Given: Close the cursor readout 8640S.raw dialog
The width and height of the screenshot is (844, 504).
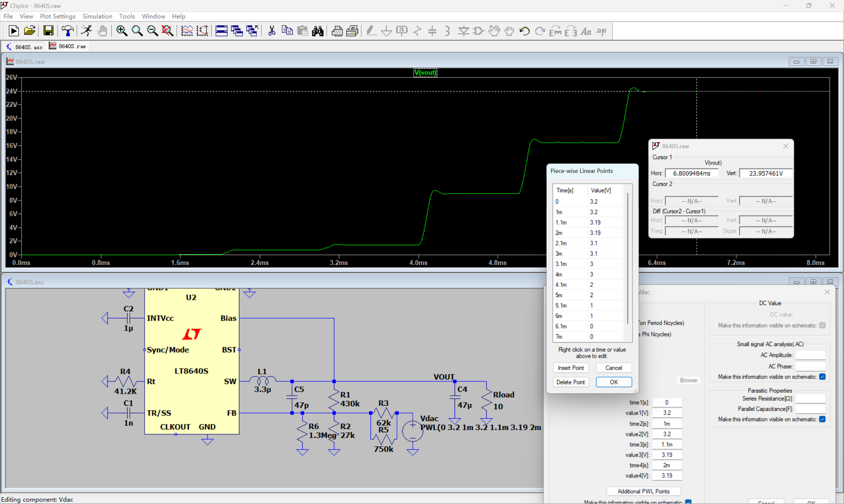Looking at the screenshot, I should pos(786,146).
